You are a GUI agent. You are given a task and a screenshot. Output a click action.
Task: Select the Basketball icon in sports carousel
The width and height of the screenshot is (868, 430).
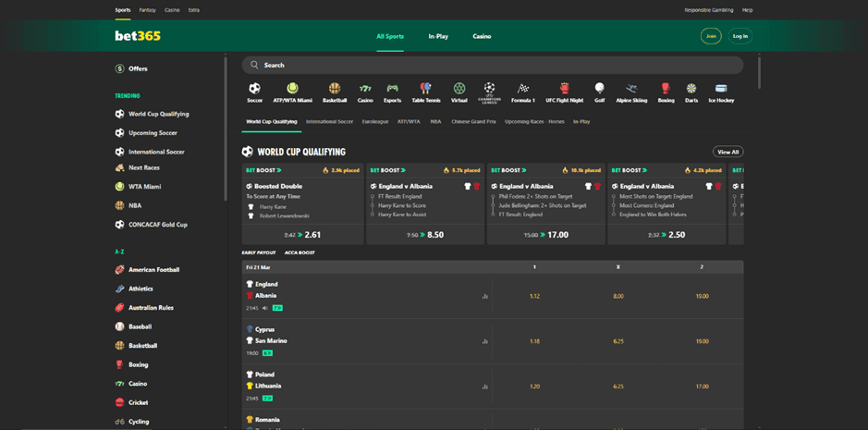[x=335, y=90]
